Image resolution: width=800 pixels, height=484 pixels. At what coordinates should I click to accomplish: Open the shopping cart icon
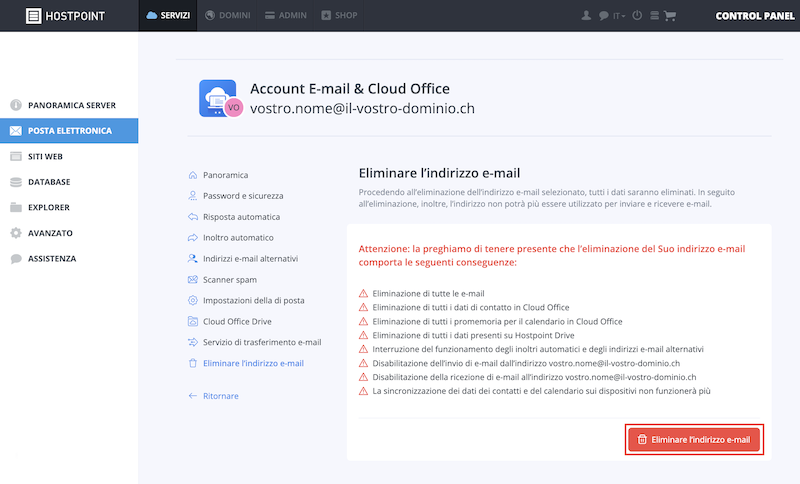[x=670, y=16]
